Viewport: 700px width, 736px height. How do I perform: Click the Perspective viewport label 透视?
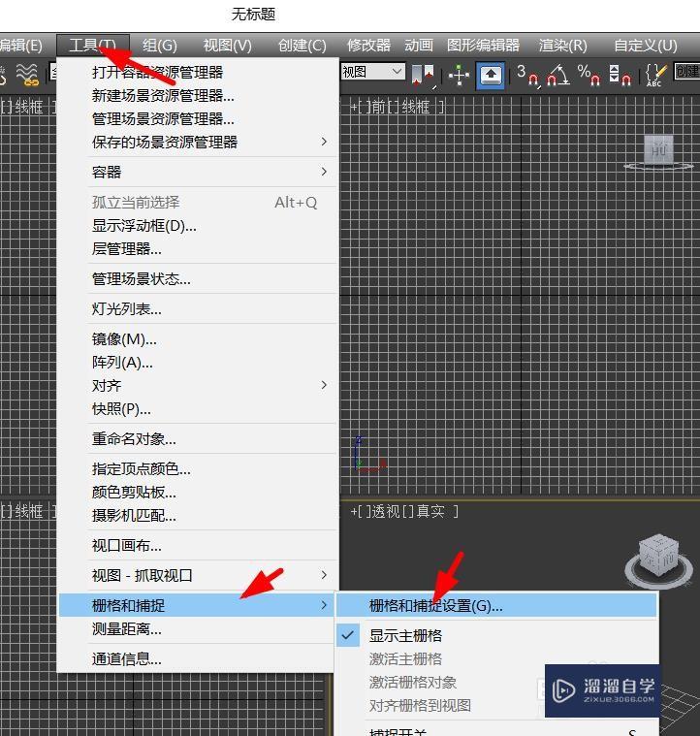pos(386,511)
